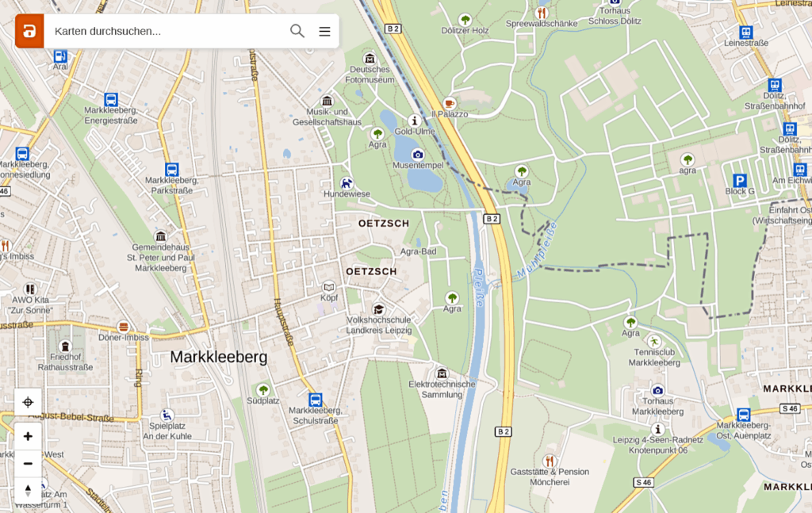Click the Hundewiese dog park icon
The height and width of the screenshot is (513, 812).
(x=347, y=182)
